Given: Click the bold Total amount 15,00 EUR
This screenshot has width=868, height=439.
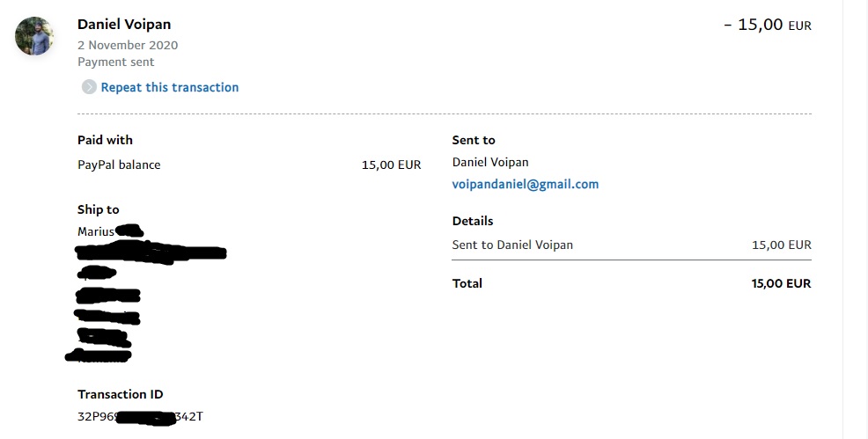Looking at the screenshot, I should coord(781,283).
